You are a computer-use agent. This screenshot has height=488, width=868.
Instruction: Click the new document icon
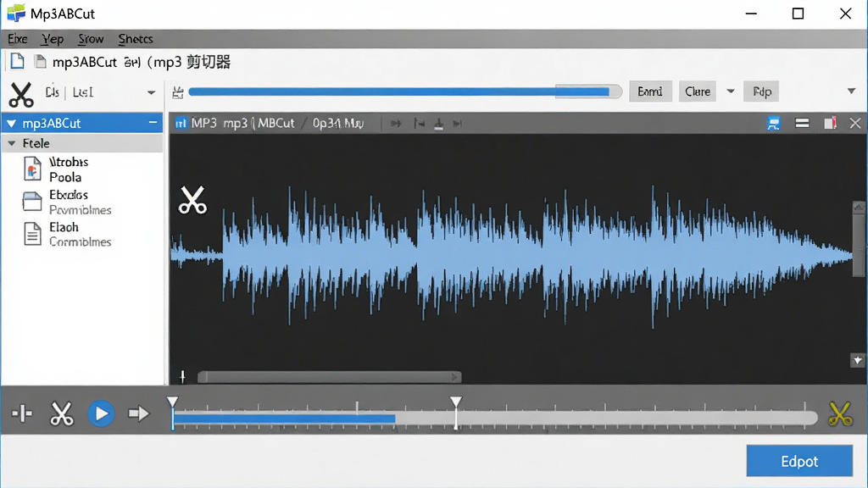[17, 61]
